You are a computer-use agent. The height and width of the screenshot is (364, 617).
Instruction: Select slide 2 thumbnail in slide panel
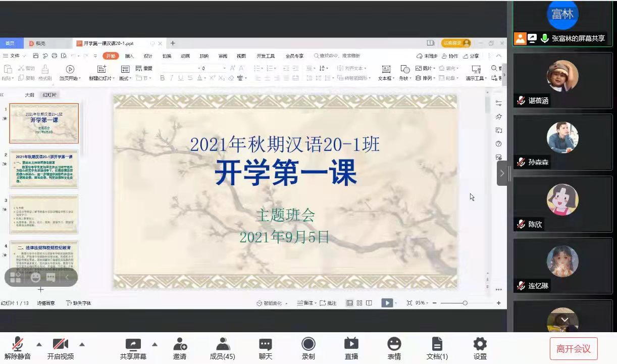pos(44,169)
